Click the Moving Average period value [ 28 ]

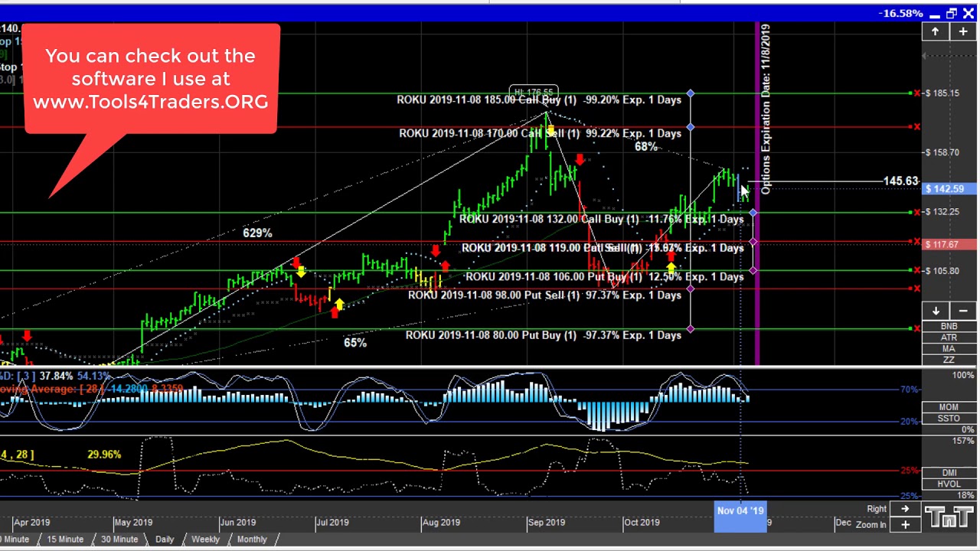[92, 389]
